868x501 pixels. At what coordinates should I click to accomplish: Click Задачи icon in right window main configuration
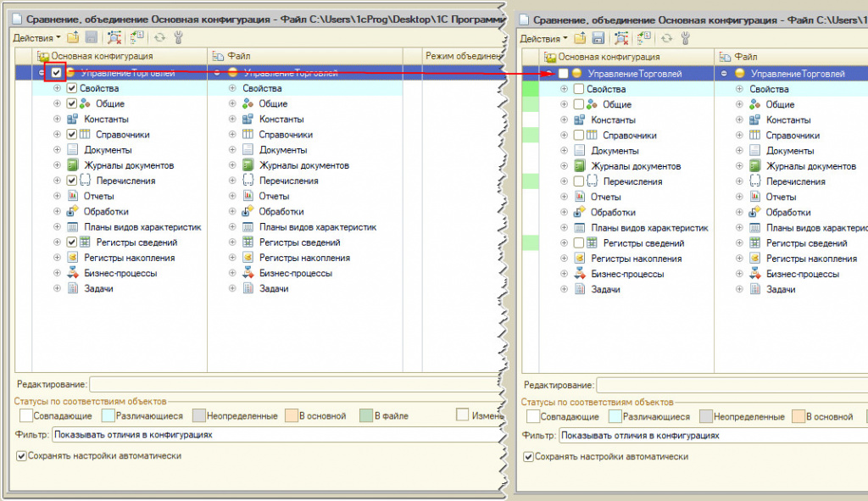(x=580, y=289)
